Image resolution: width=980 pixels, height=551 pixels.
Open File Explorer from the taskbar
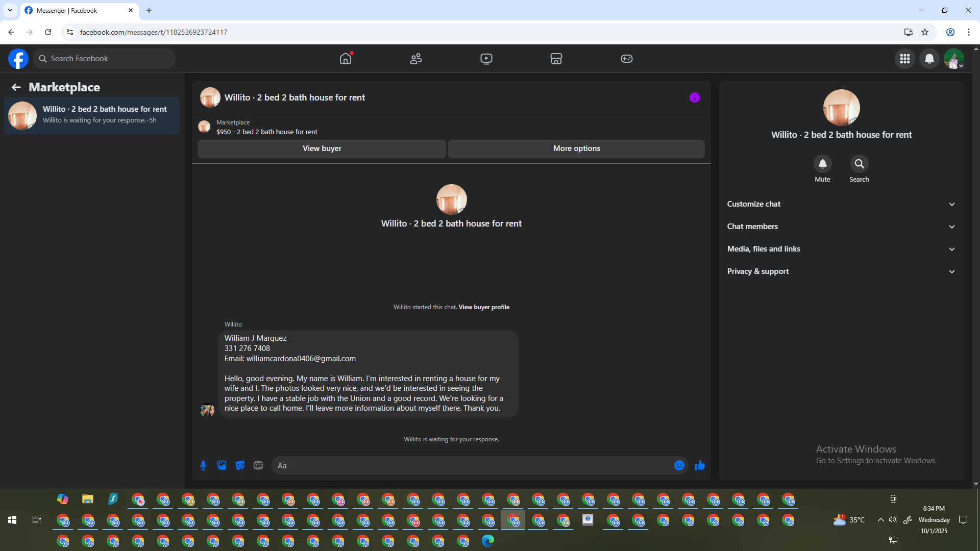[88, 499]
